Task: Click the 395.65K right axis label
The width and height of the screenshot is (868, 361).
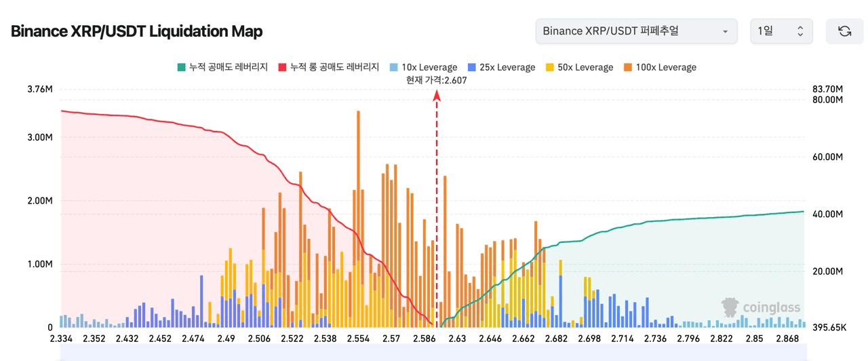Action: click(829, 328)
